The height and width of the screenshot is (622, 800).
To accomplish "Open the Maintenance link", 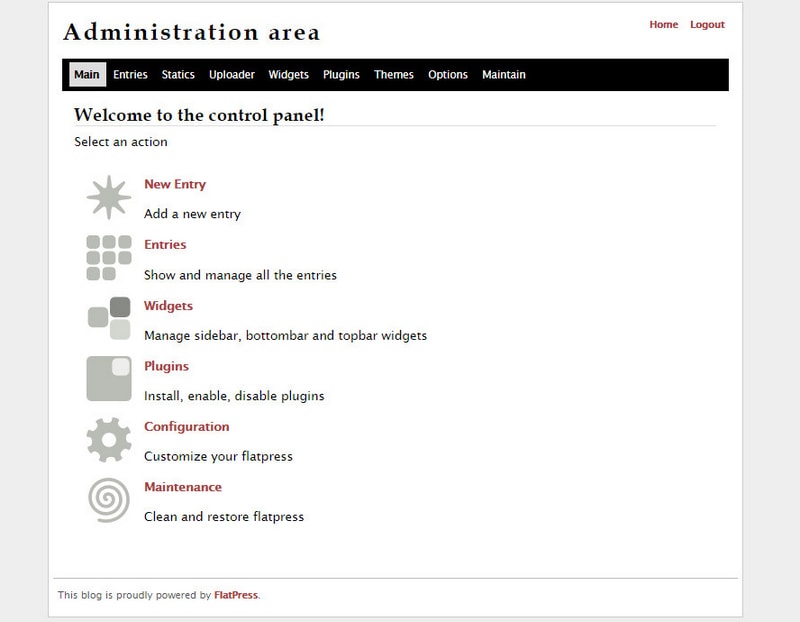I will [183, 487].
